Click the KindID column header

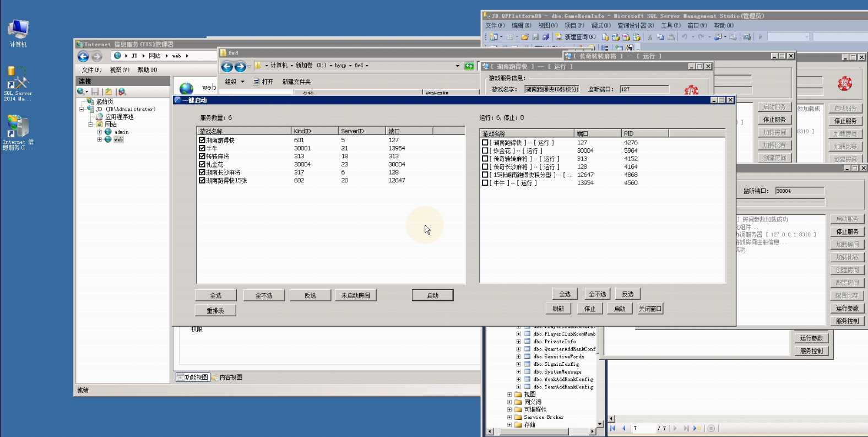[x=314, y=131]
